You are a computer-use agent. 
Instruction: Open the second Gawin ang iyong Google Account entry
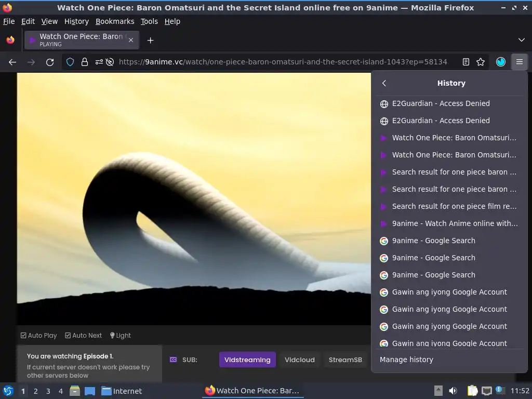(449, 309)
